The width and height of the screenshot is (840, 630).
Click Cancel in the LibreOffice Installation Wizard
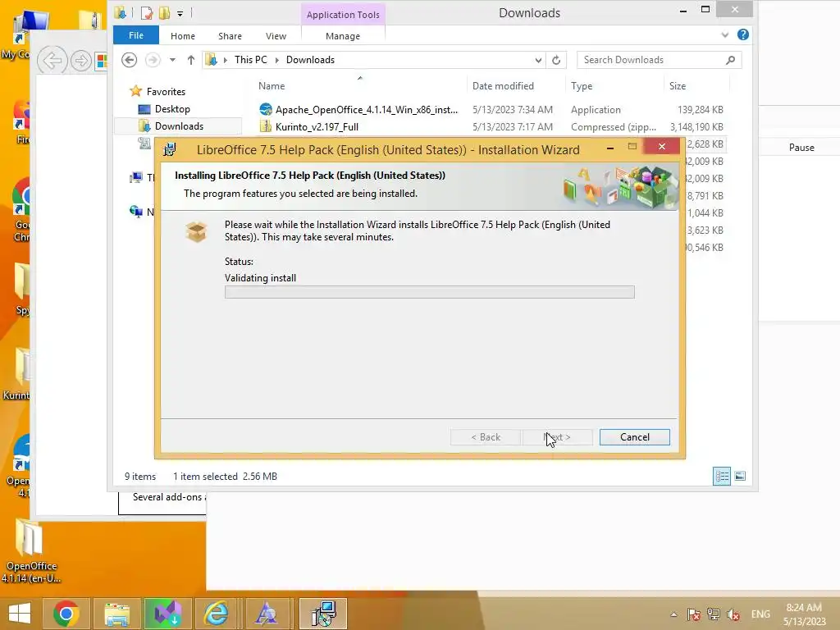pyautogui.click(x=634, y=437)
